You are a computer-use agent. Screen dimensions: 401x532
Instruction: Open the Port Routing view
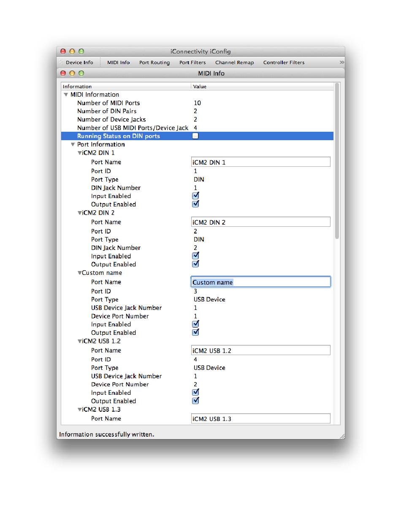(x=154, y=62)
